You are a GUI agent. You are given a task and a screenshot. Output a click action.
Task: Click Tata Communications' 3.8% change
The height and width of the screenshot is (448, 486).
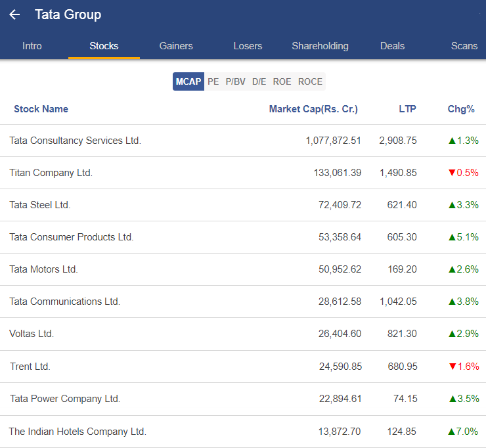point(464,302)
